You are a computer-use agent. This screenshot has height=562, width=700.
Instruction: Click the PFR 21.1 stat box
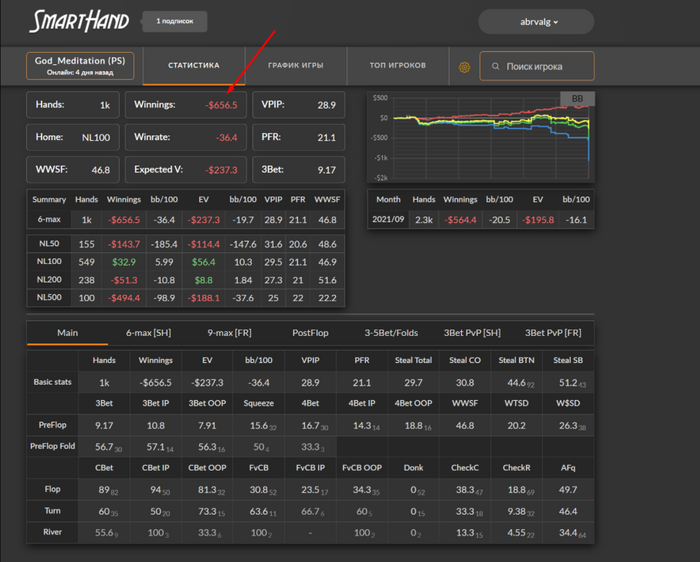(x=299, y=137)
